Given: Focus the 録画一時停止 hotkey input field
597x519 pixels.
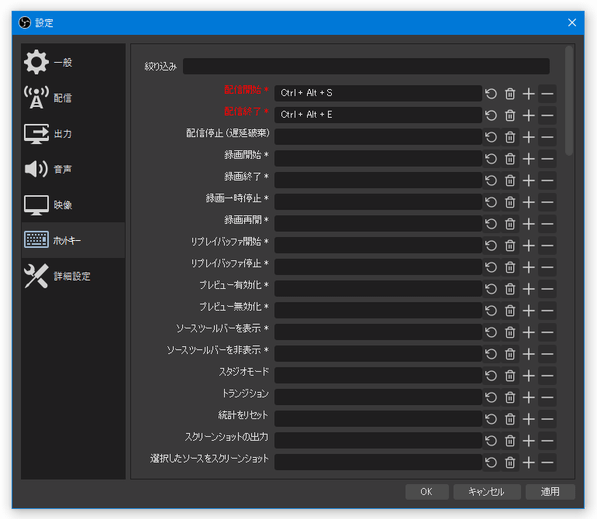Looking at the screenshot, I should tap(378, 202).
